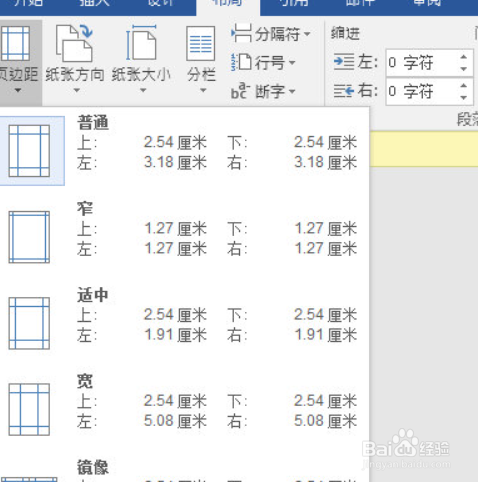Increase right indent 右 with the up arrow
The width and height of the screenshot is (479, 482).
(464, 85)
